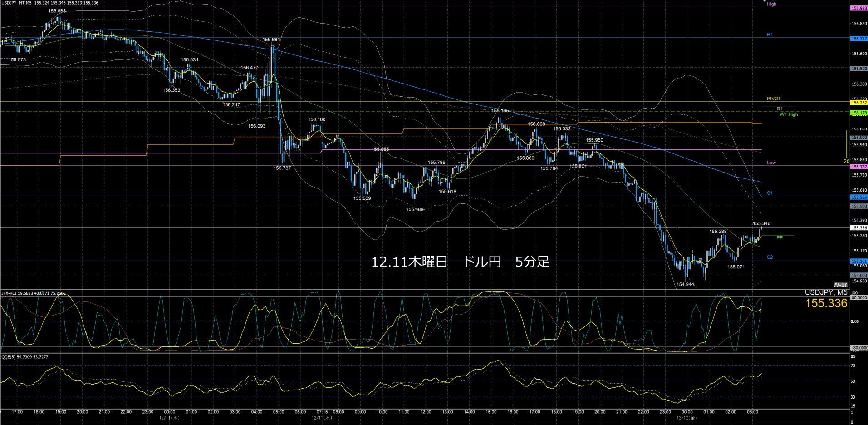Click the USDJPY_MT,M5 chart title text
The width and height of the screenshot is (868, 425).
point(16,3)
